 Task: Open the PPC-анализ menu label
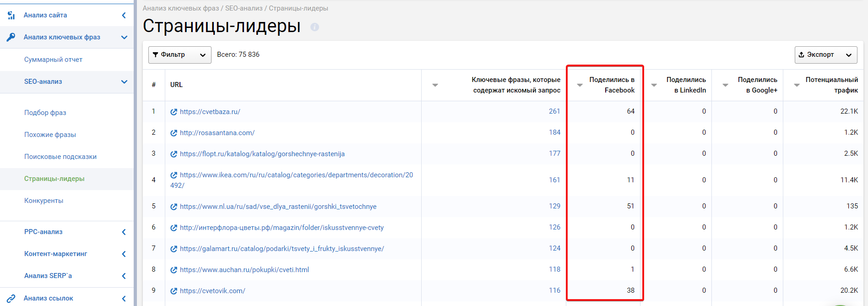pyautogui.click(x=43, y=232)
